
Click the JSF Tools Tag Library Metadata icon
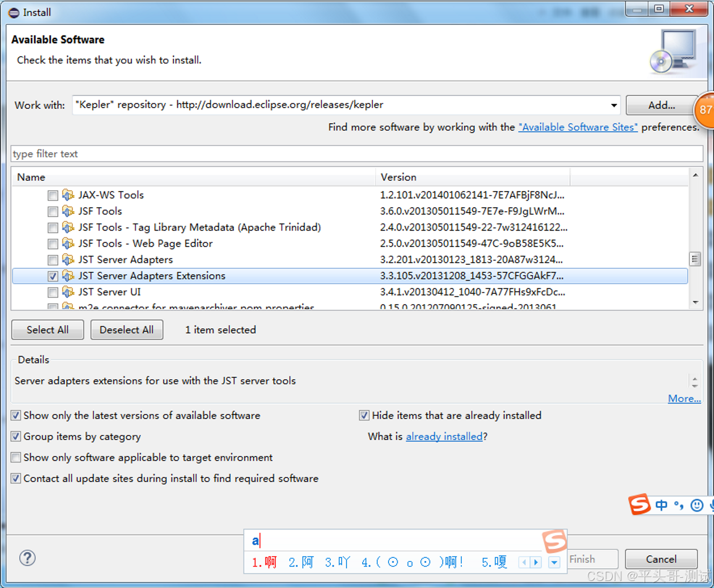point(68,227)
